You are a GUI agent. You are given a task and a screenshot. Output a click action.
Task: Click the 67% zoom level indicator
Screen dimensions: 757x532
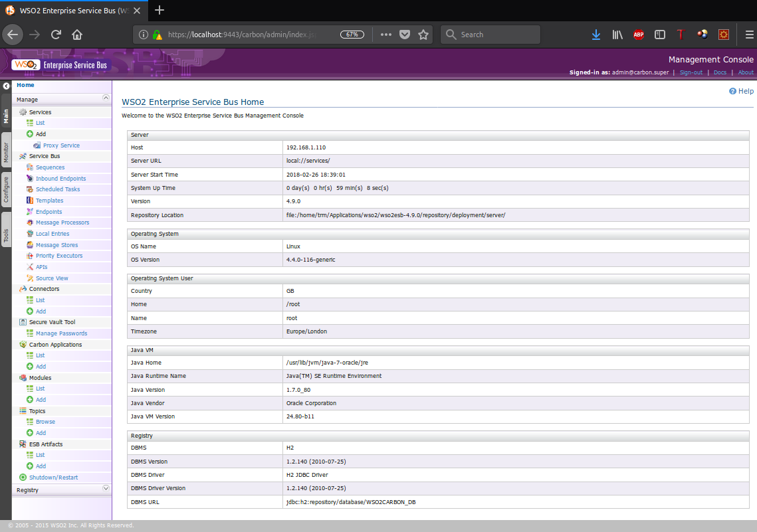pyautogui.click(x=352, y=35)
